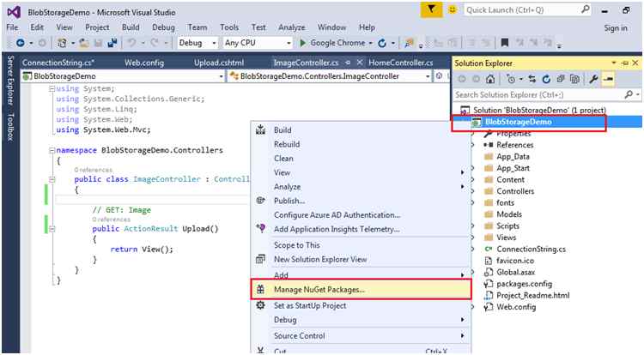Screen dimensions: 644x355
Task: Open the Toolbox side tab
Action: pyautogui.click(x=10, y=127)
